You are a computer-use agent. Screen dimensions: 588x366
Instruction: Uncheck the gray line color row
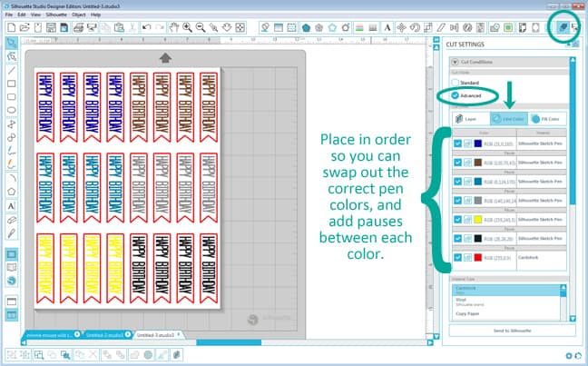457,201
